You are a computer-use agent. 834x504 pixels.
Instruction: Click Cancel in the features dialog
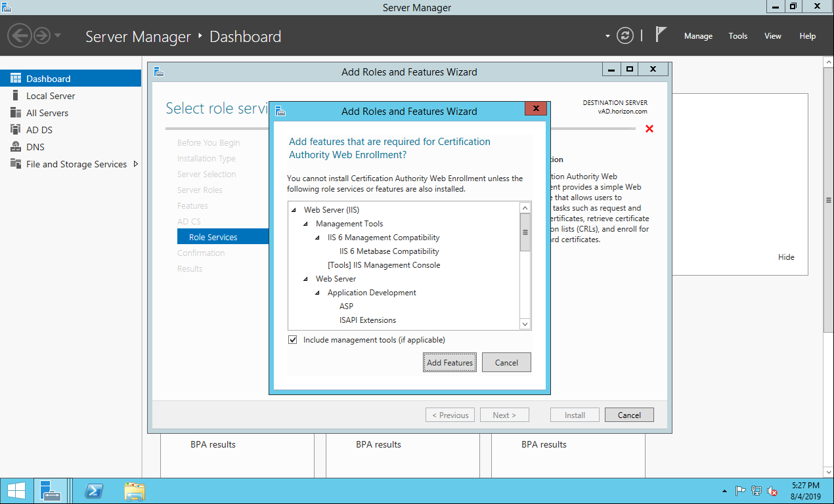(x=506, y=362)
